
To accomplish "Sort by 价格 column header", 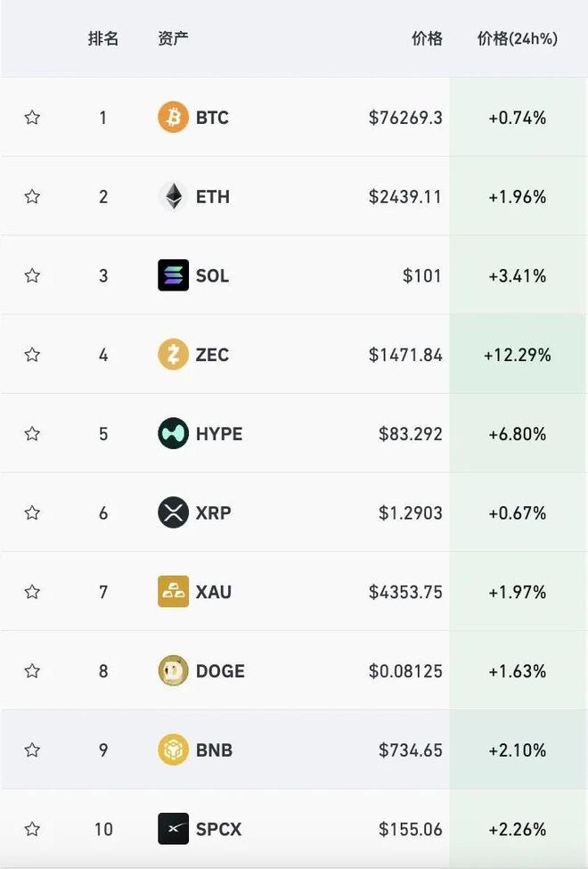I will click(427, 38).
